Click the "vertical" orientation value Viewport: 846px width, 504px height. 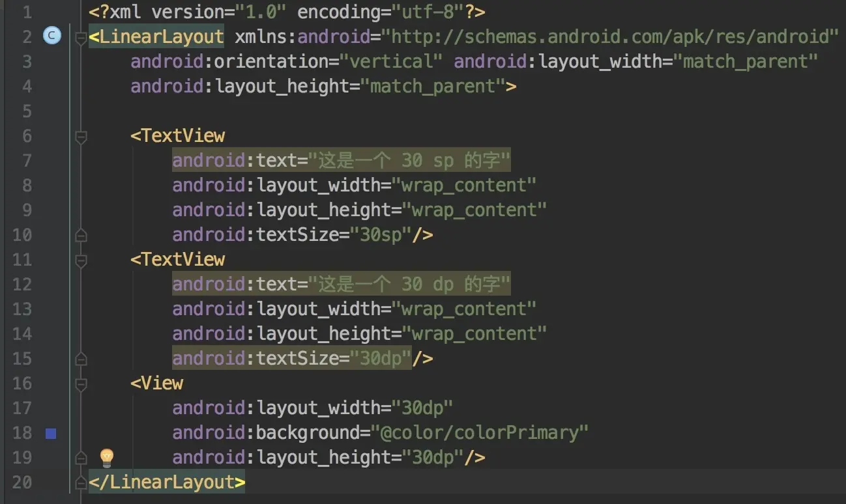point(390,61)
